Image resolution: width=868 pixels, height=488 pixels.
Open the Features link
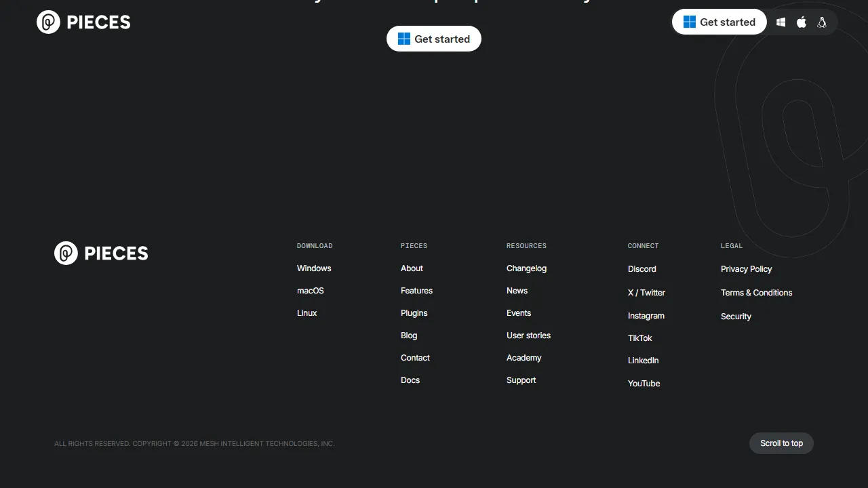[416, 291]
